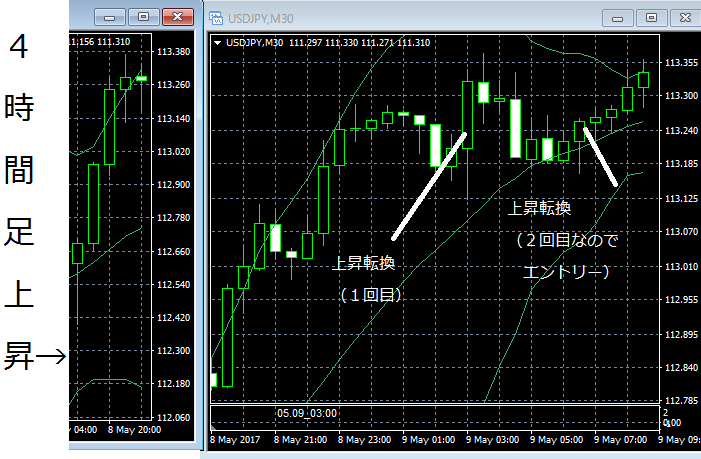This screenshot has width=701, height=459.
Task: Click the 113.020 price in the left chart
Action: coord(173,152)
